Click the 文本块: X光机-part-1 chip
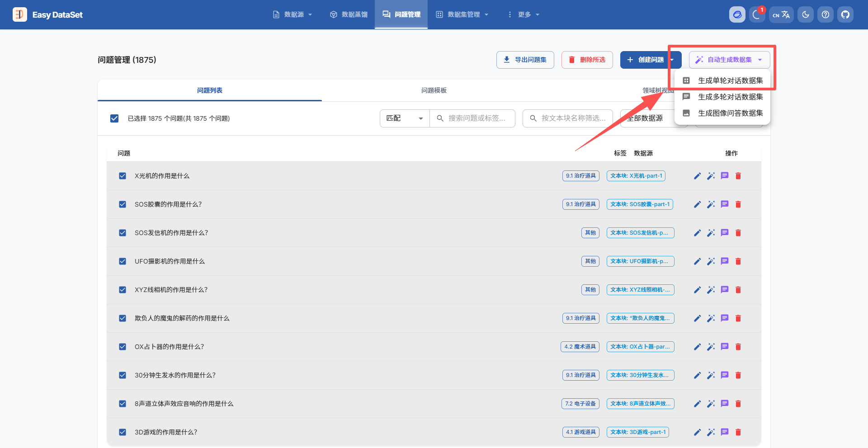 [636, 176]
